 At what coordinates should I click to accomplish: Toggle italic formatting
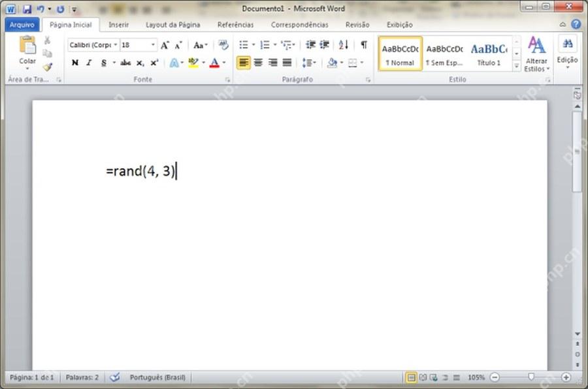pos(89,63)
